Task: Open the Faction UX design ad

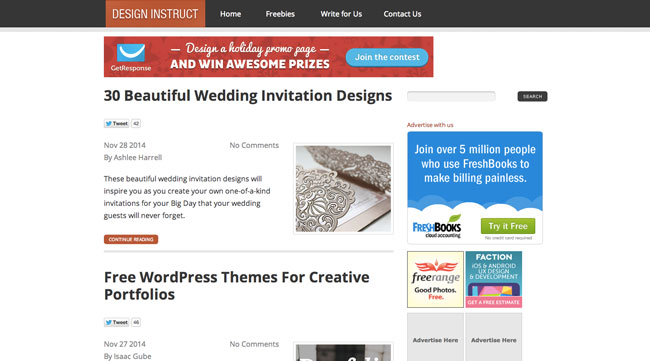Action: 494,279
